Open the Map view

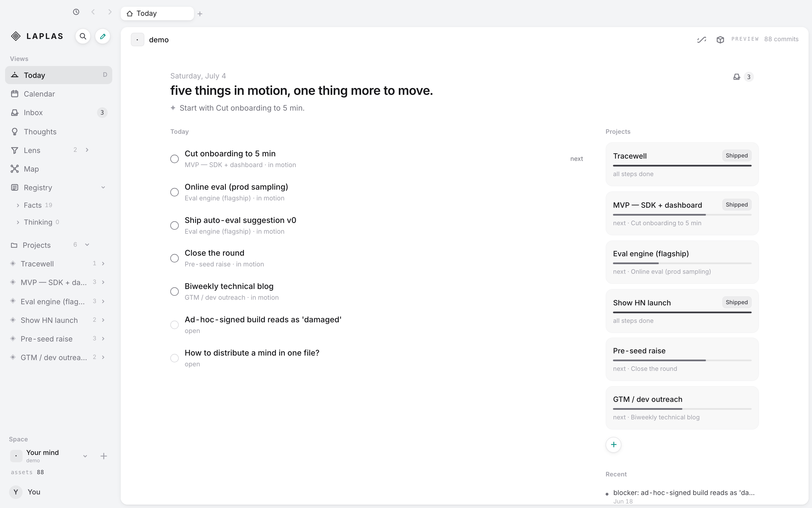[x=59, y=169]
